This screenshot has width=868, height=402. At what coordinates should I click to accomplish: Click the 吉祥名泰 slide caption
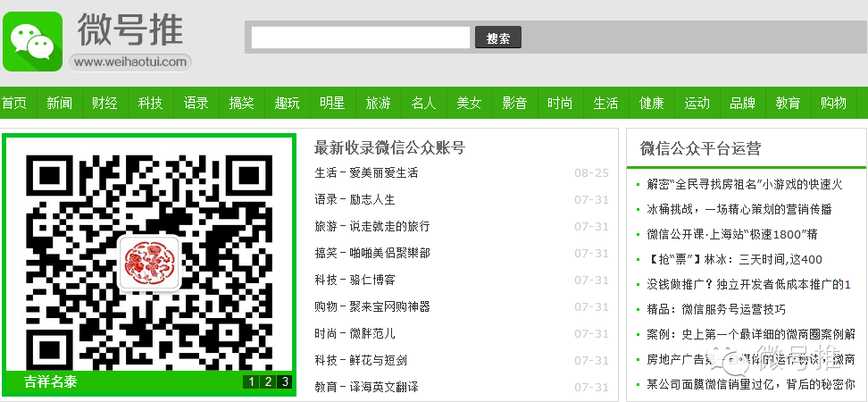[x=50, y=381]
